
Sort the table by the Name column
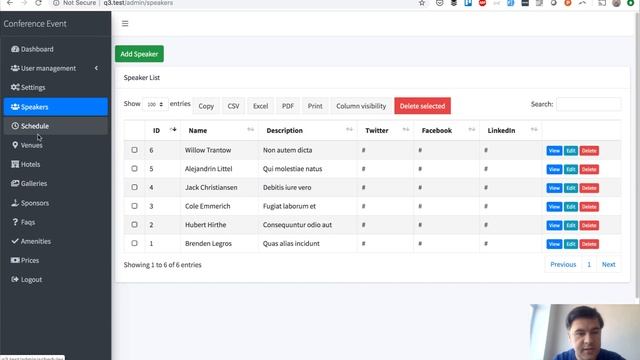click(219, 131)
